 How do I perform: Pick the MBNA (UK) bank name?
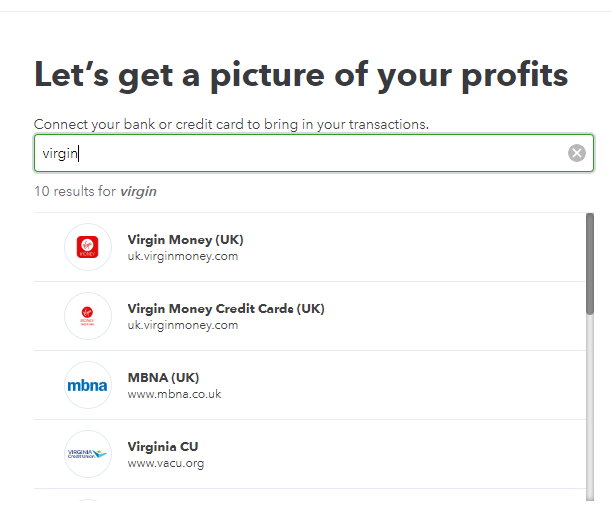pos(163,378)
